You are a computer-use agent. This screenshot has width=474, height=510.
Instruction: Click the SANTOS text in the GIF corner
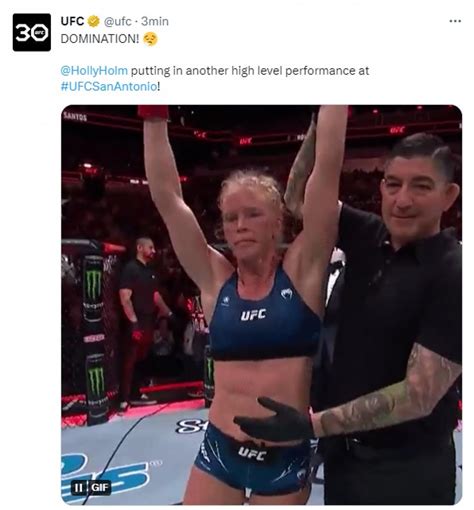coord(75,117)
